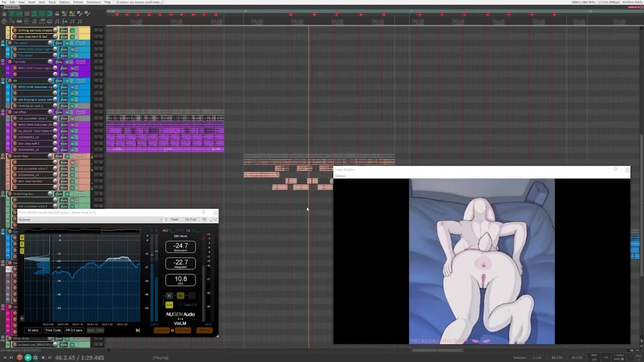This screenshot has height=362, width=644.
Task: Mute the Cat office folder track
Action: (x=96, y=112)
